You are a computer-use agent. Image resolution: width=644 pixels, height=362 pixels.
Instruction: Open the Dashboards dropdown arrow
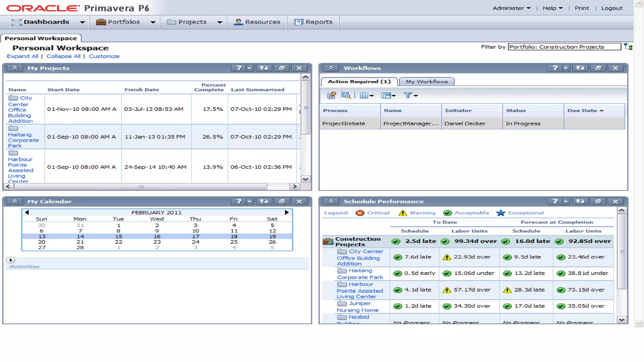(x=82, y=22)
